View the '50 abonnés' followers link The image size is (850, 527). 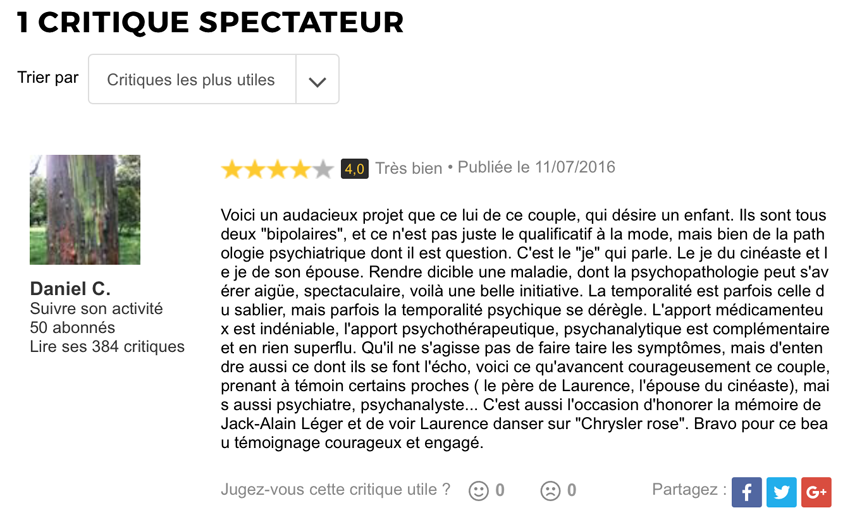point(72,327)
